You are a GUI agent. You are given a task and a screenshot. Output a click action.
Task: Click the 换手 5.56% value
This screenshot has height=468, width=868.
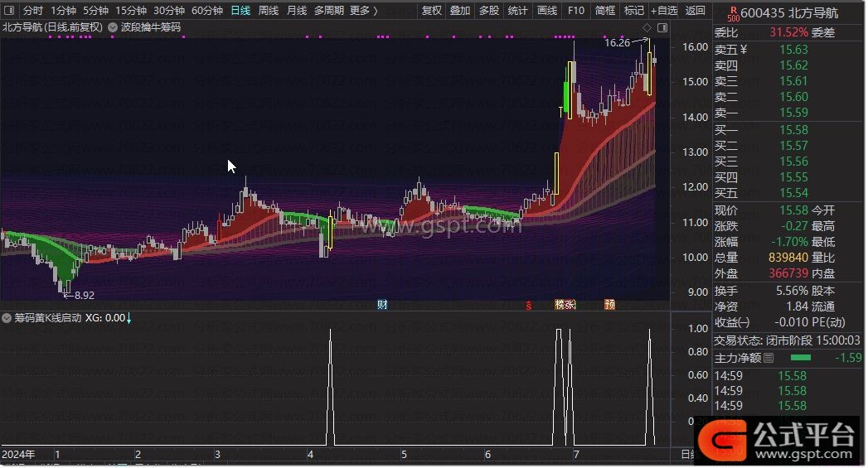coord(793,291)
